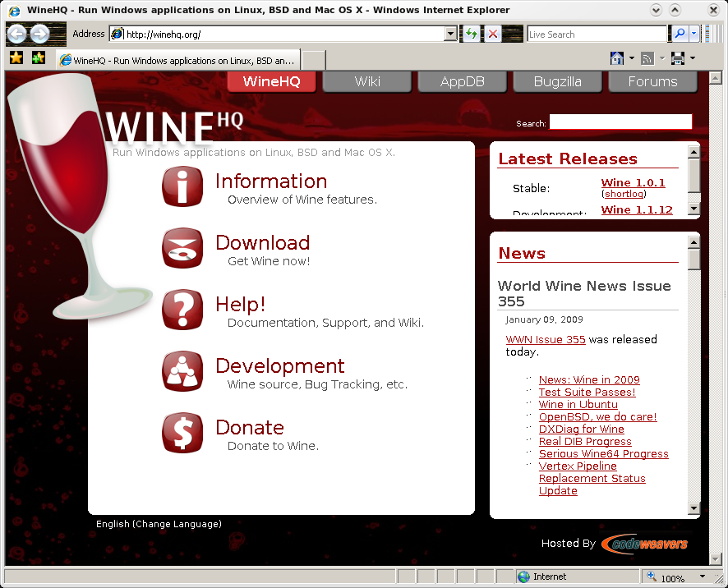Click the browser Forward arrow button

click(39, 34)
